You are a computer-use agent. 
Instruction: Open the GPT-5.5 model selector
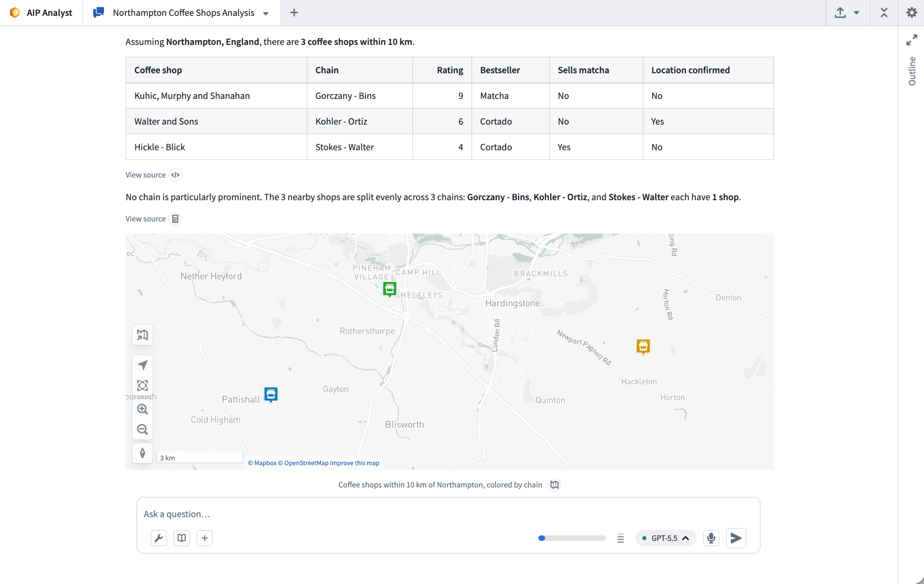click(666, 538)
